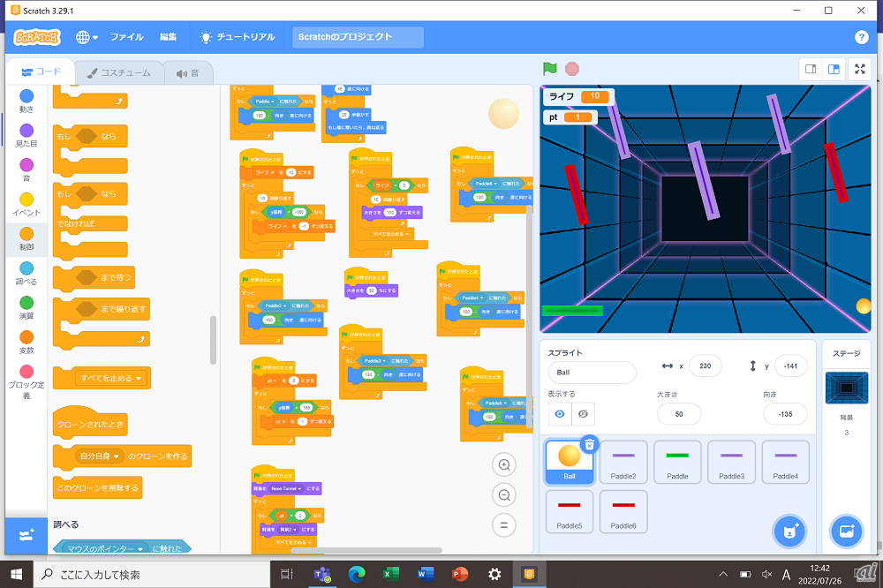Zoom in on the code workspace
This screenshot has width=883, height=588.
pos(503,464)
